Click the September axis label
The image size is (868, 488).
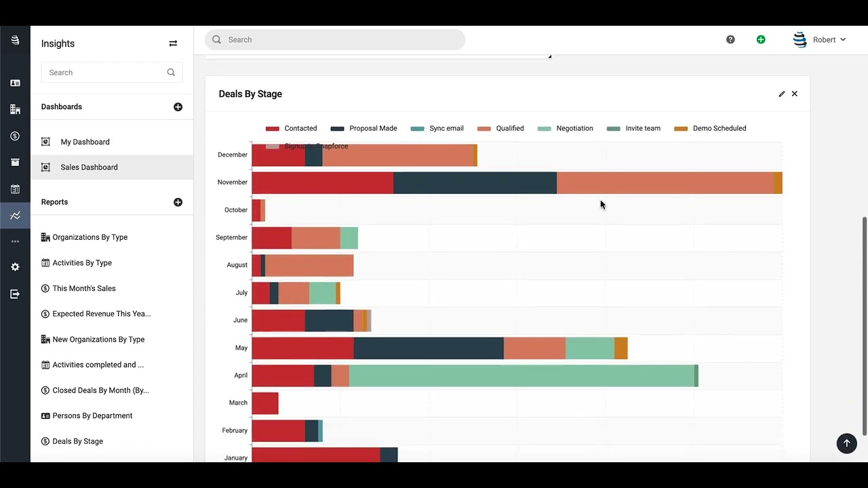[232, 238]
